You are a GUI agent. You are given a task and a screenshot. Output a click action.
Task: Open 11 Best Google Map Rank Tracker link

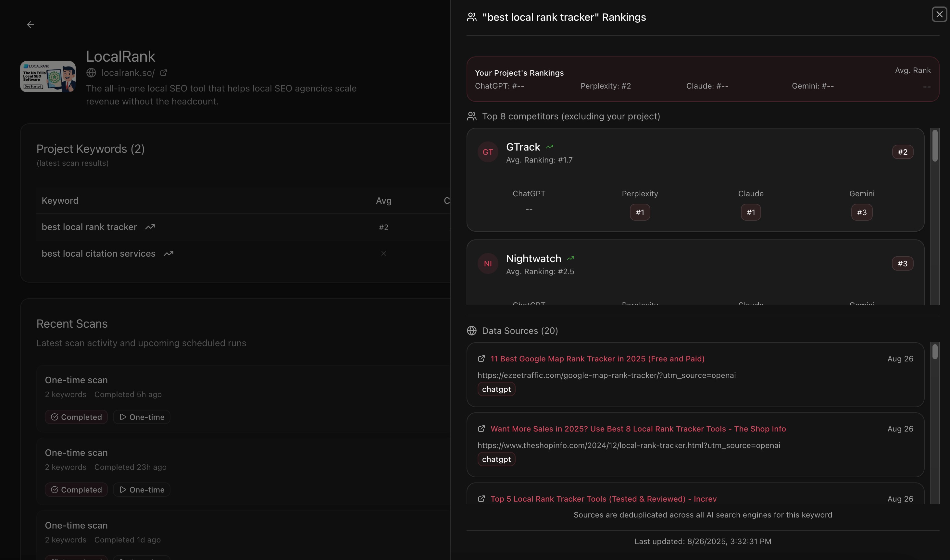597,359
